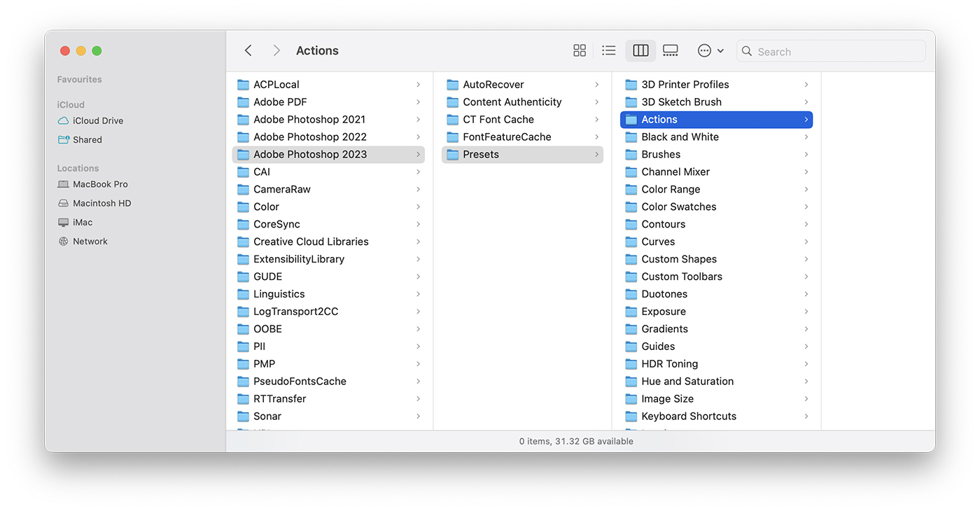The height and width of the screenshot is (511, 980).
Task: Select the Linguistics folder name
Action: [279, 294]
